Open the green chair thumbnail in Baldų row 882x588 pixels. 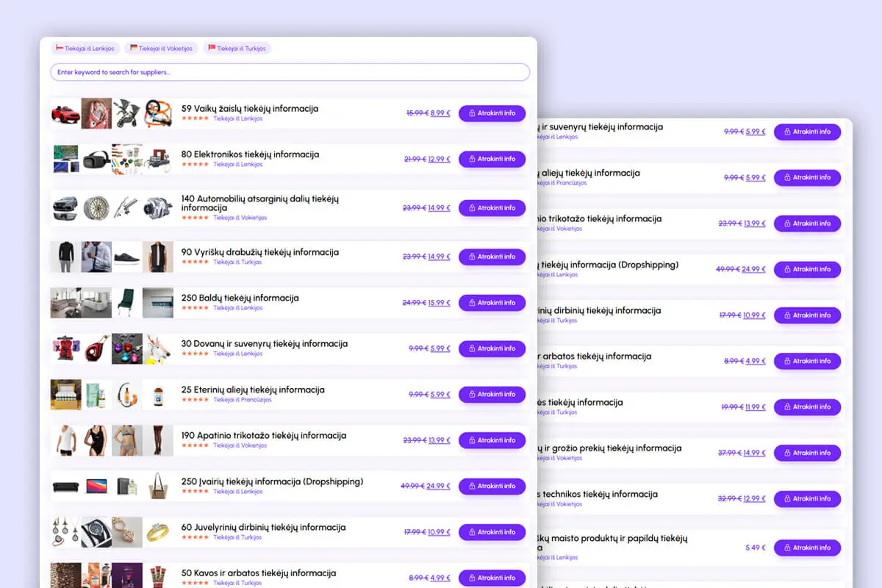pyautogui.click(x=127, y=303)
